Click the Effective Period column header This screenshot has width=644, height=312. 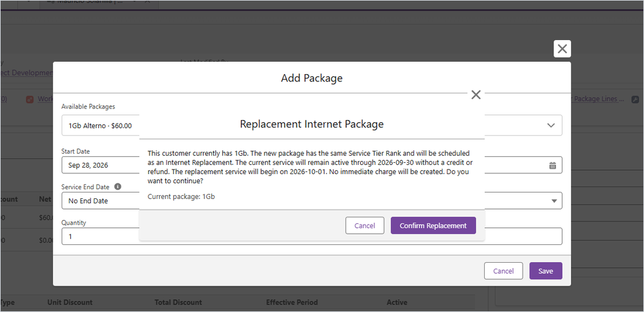click(292, 302)
